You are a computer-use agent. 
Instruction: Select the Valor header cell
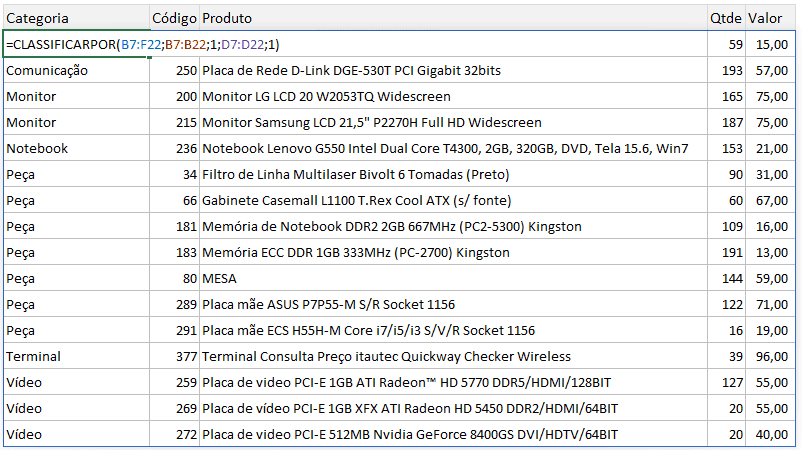[770, 18]
